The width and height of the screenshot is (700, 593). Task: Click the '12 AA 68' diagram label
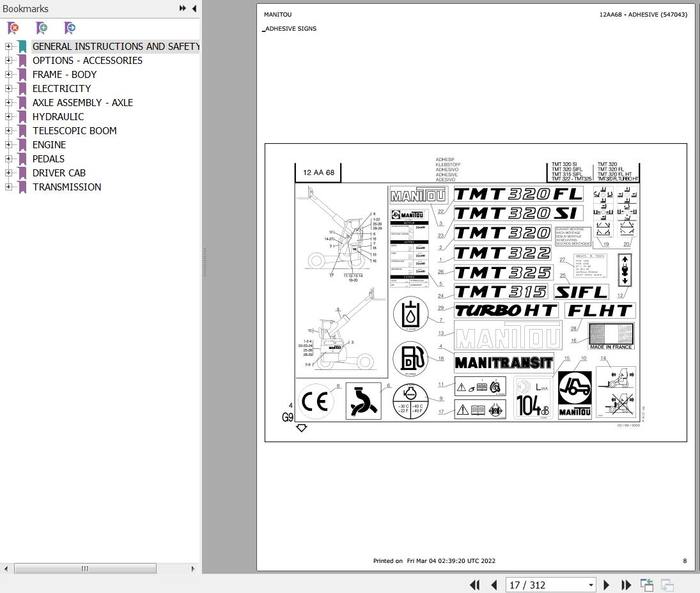pos(318,173)
